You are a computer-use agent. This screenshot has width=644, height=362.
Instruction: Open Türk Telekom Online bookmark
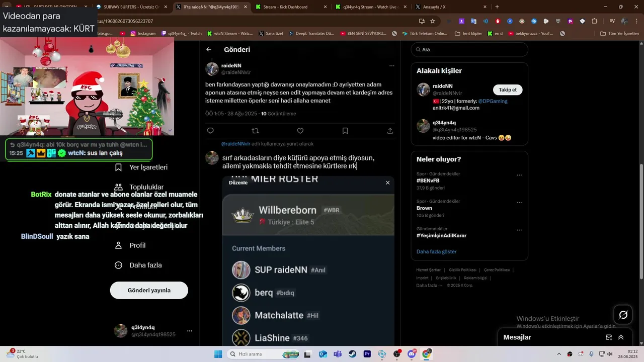pyautogui.click(x=424, y=34)
